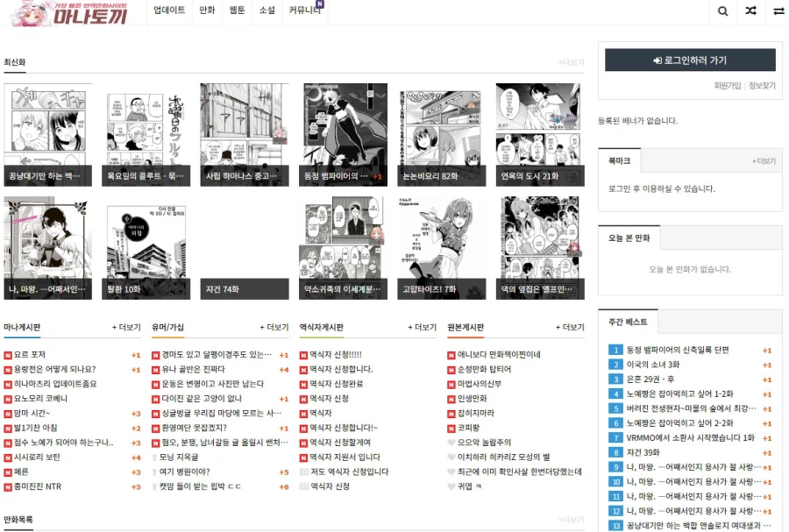Open post 역식자 지원서 입니다

[x=345, y=458]
